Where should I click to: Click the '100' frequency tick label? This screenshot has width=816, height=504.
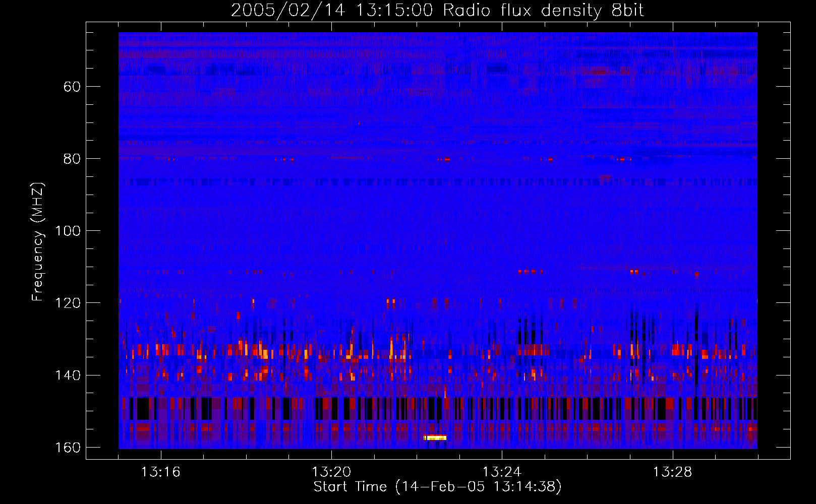[68, 231]
